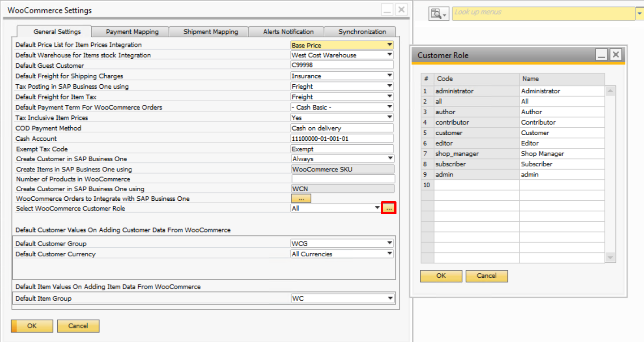This screenshot has height=342, width=644.
Task: Go to Alerts Notification tab
Action: pyautogui.click(x=286, y=32)
